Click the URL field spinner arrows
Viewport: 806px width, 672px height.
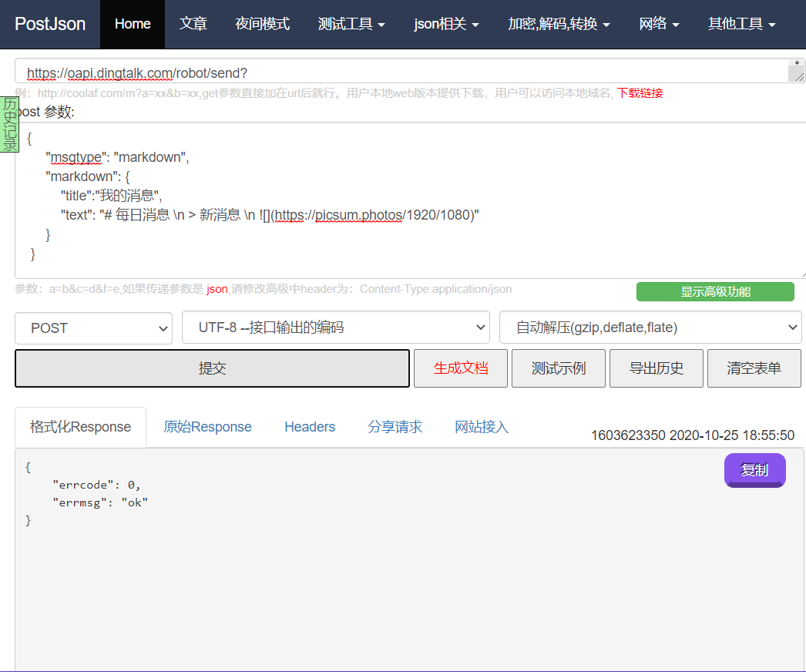click(x=797, y=62)
